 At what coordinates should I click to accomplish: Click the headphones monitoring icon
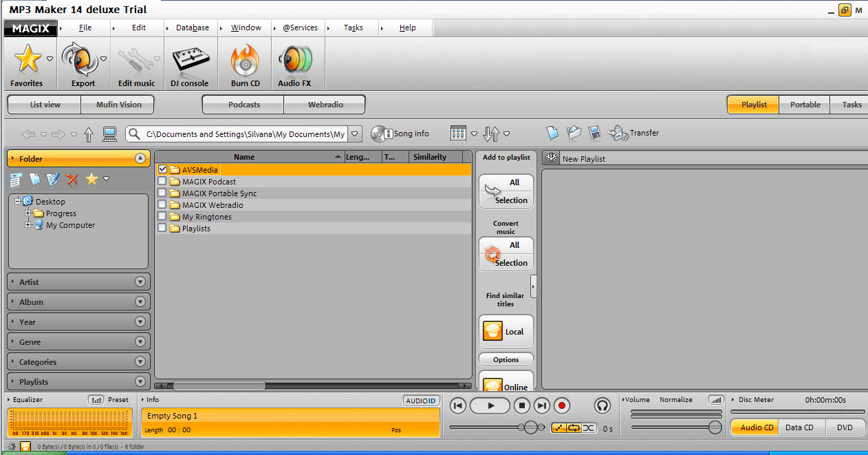click(x=603, y=405)
